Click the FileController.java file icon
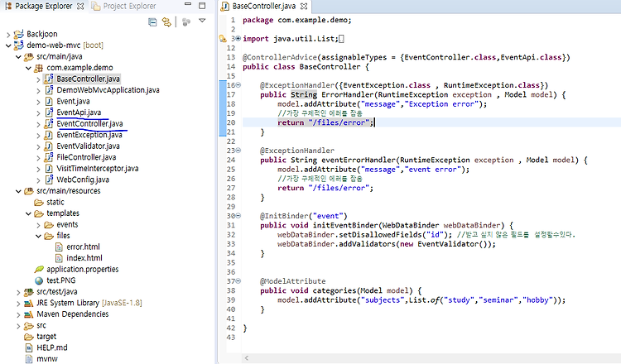621x364 pixels. (48, 157)
